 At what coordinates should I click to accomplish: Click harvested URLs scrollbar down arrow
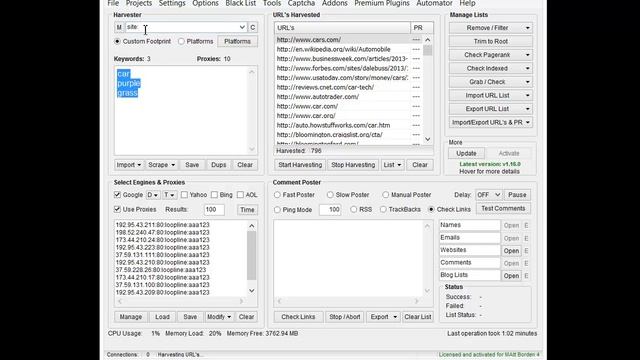click(427, 139)
